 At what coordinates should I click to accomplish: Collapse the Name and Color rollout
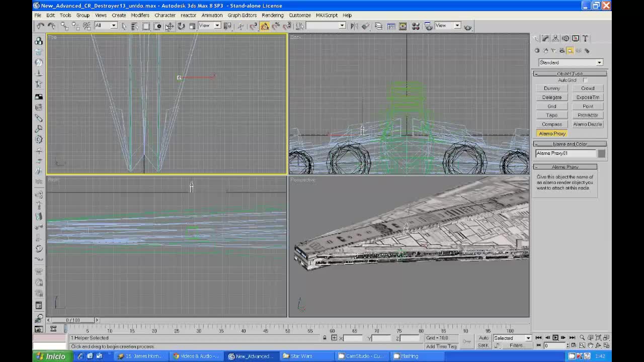click(570, 144)
